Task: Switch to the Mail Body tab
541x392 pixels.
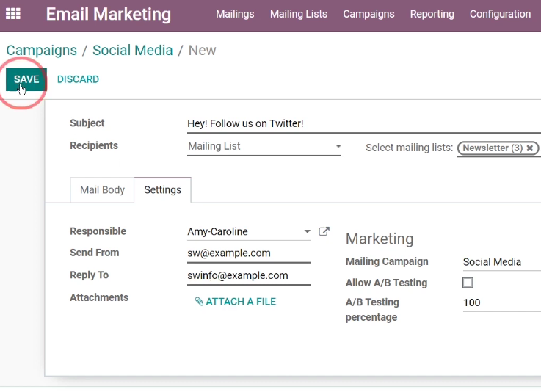Action: pos(102,190)
